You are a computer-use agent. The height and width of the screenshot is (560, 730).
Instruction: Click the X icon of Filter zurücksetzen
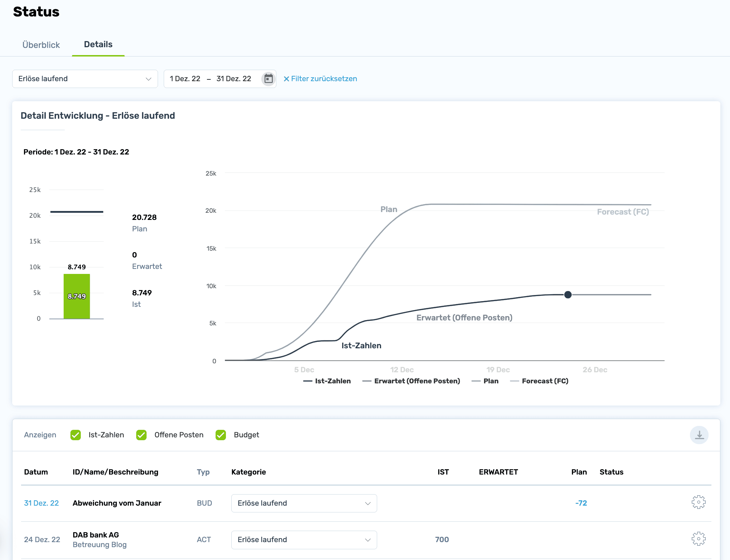286,79
